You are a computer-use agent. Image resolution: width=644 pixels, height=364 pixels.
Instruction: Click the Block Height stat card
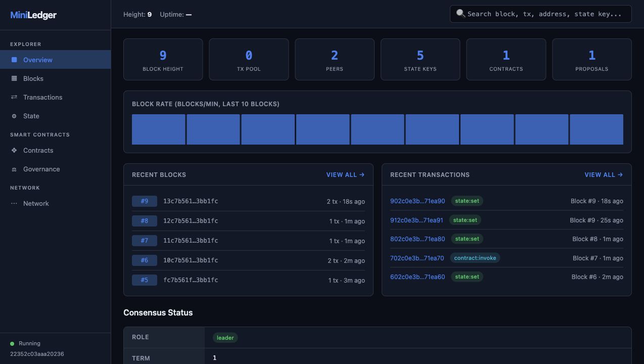pos(163,59)
